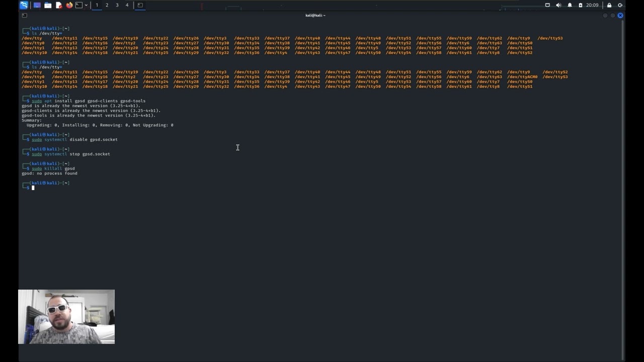This screenshot has height=362, width=644.
Task: Open the display settings tray icon
Action: click(x=547, y=5)
